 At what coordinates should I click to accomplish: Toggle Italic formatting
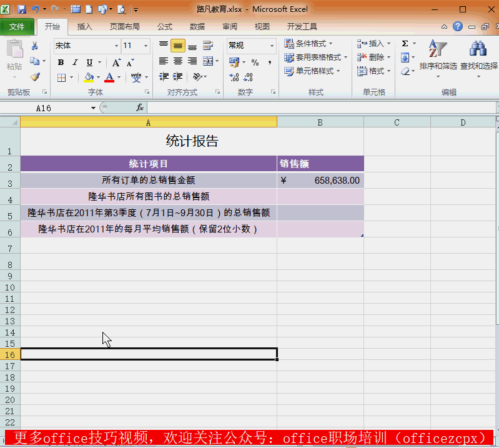[75, 62]
